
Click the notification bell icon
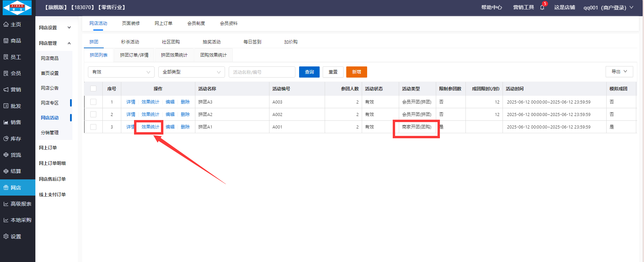click(x=542, y=7)
